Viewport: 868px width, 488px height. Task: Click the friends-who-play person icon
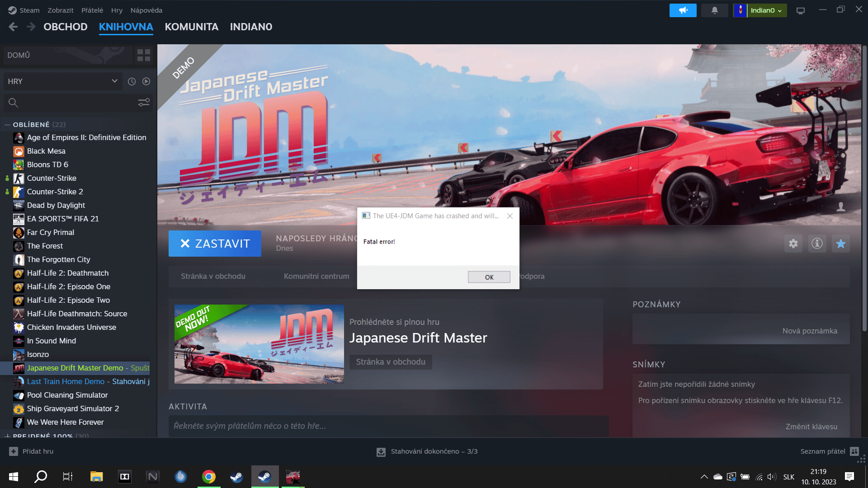click(x=841, y=206)
